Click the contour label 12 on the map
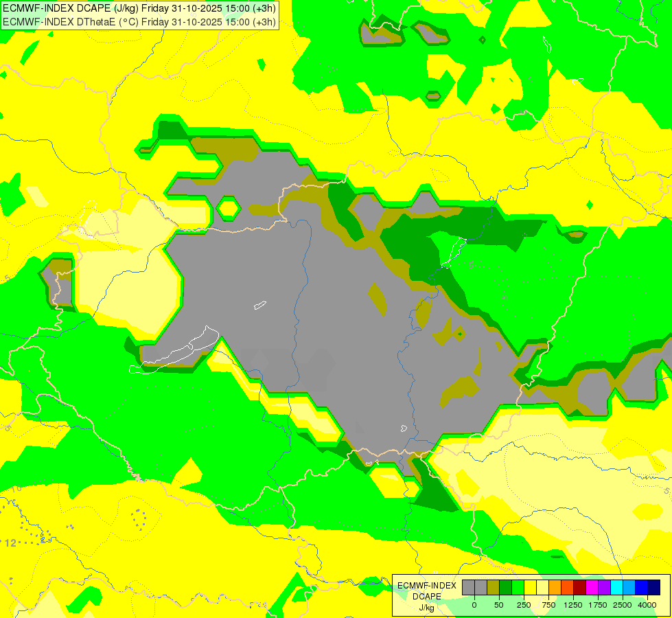Image resolution: width=672 pixels, height=618 pixels. 10,543
